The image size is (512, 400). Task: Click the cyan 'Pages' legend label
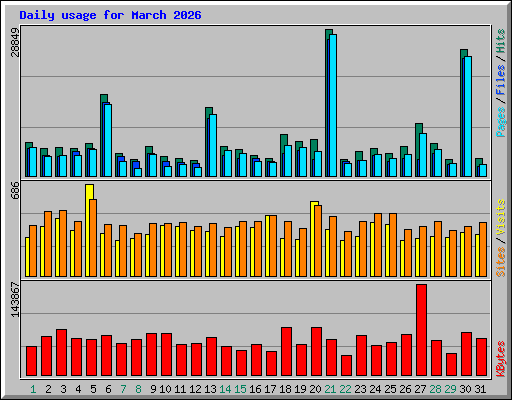click(x=501, y=122)
